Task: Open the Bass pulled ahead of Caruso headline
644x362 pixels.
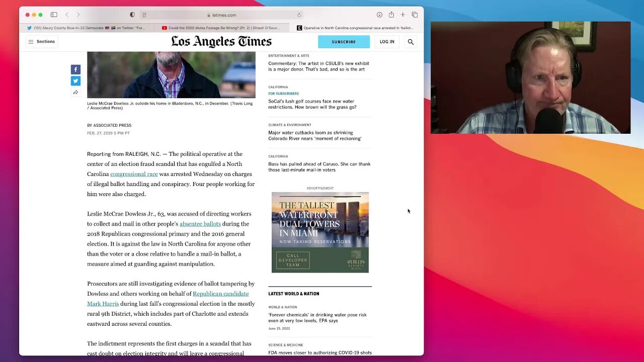Action: coord(319,167)
